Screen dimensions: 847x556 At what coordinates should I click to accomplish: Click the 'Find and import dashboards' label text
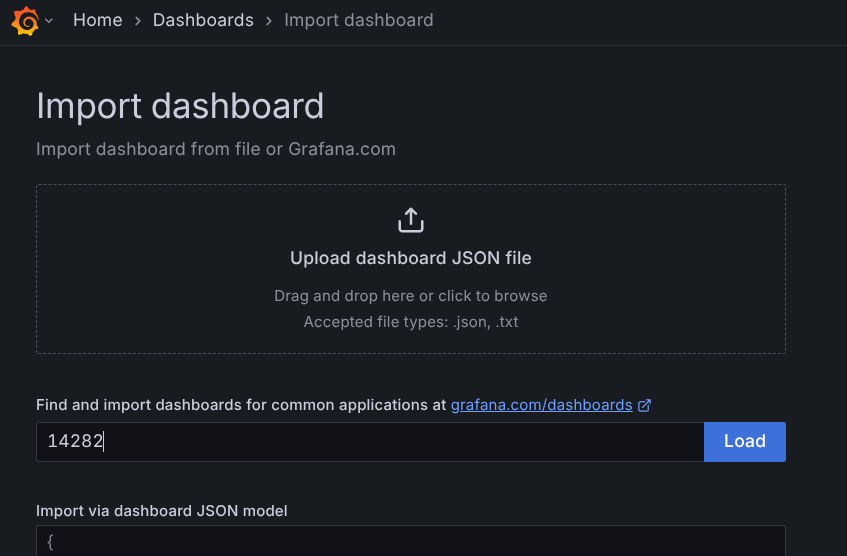[240, 405]
